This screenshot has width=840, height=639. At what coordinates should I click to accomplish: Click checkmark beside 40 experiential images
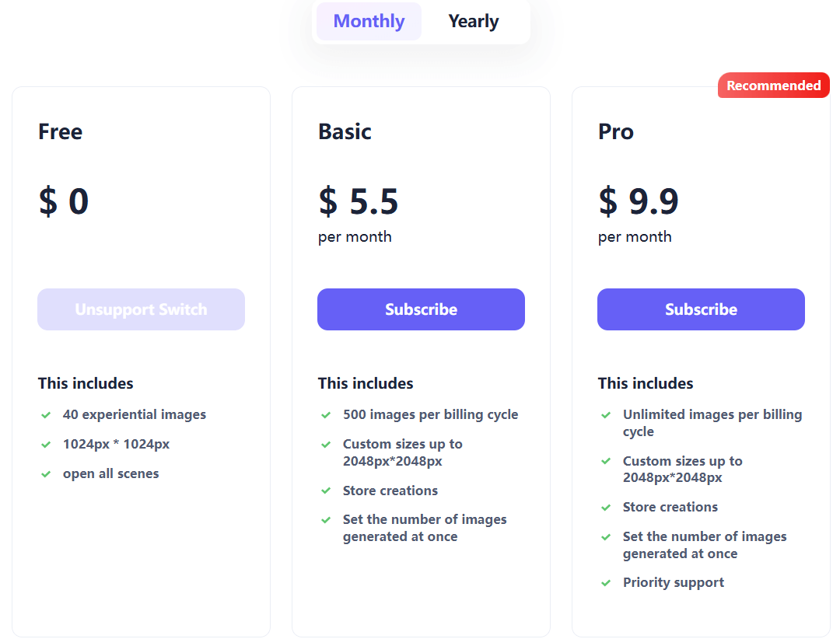[46, 415]
